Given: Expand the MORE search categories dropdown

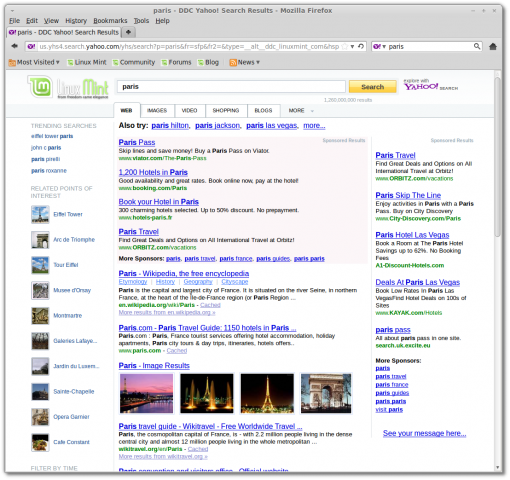Looking at the screenshot, I should [x=301, y=110].
